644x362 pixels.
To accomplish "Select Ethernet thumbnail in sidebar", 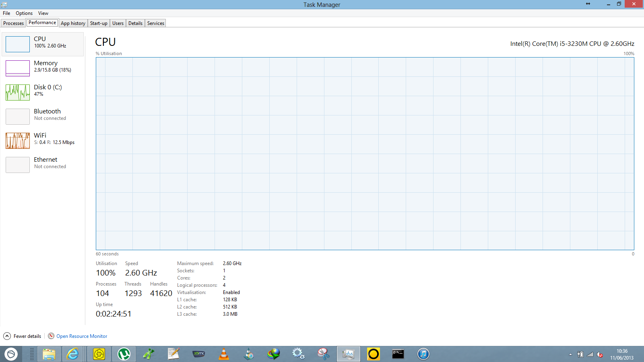I will (x=18, y=165).
